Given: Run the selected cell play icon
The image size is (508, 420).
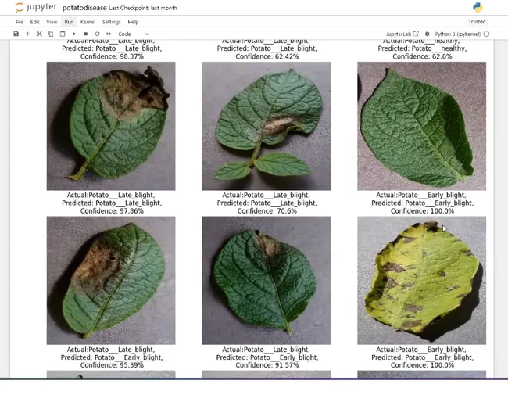Looking at the screenshot, I should coord(74,34).
